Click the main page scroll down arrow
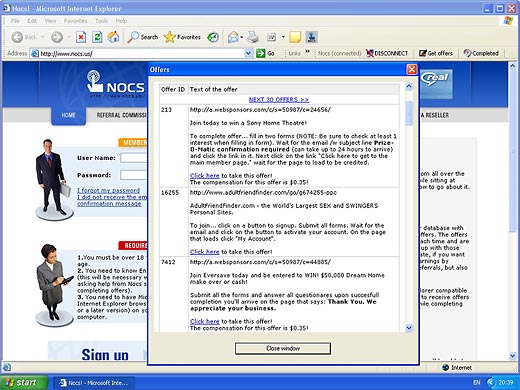 [513, 356]
